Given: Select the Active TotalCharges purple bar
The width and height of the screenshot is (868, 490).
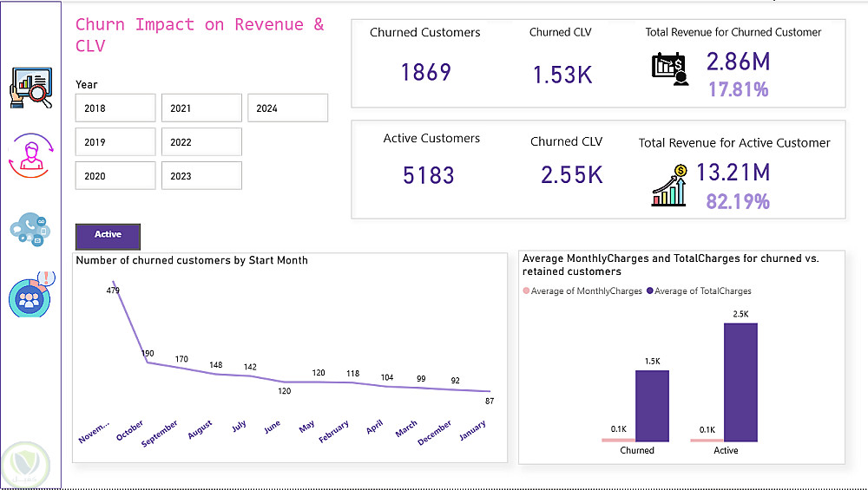Looking at the screenshot, I should coord(740,382).
